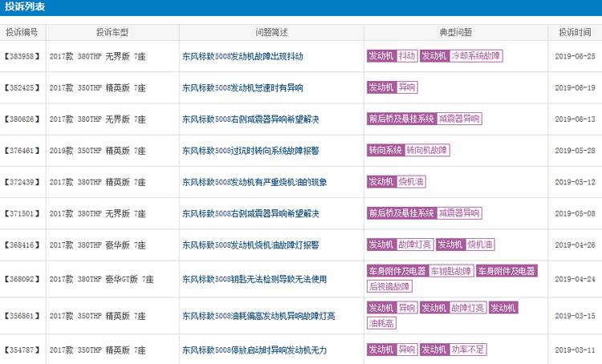Click the 转向系统 category tag

point(385,150)
